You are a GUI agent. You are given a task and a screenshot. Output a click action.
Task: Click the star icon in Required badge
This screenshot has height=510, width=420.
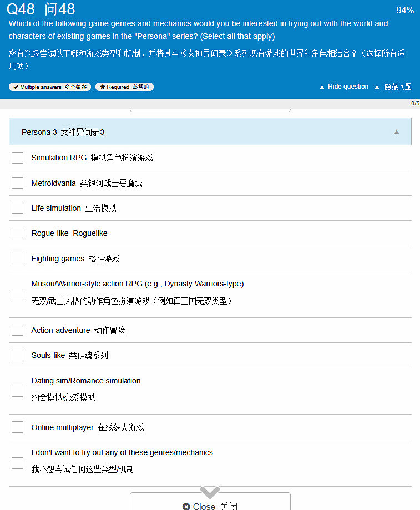tap(103, 87)
